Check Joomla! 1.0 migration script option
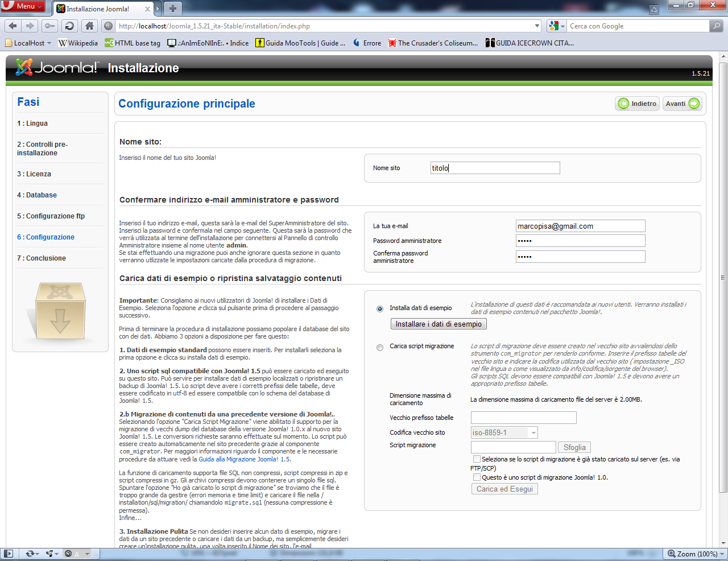 point(477,477)
